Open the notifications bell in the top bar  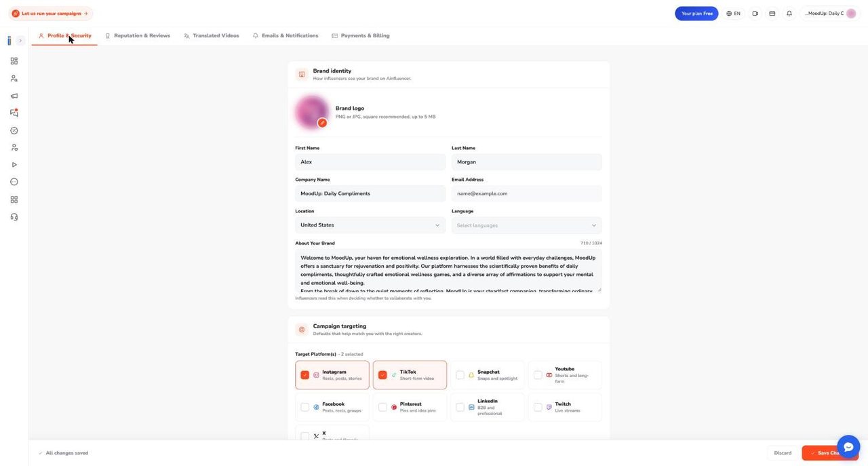pos(789,14)
